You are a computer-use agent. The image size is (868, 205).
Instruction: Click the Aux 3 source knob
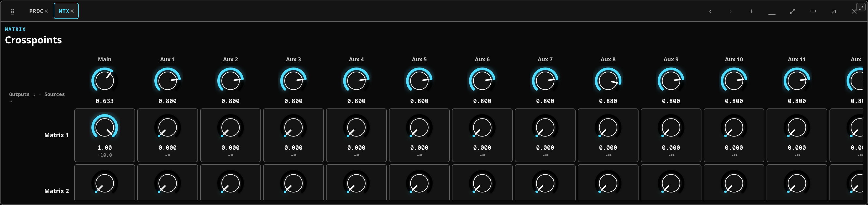[x=293, y=81]
